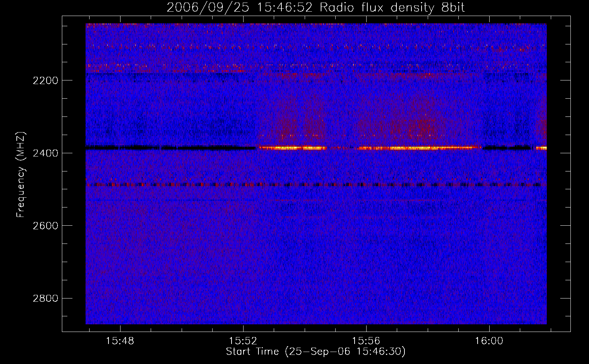Click the red-black dashed interference line near 2490 MHz

click(x=316, y=185)
